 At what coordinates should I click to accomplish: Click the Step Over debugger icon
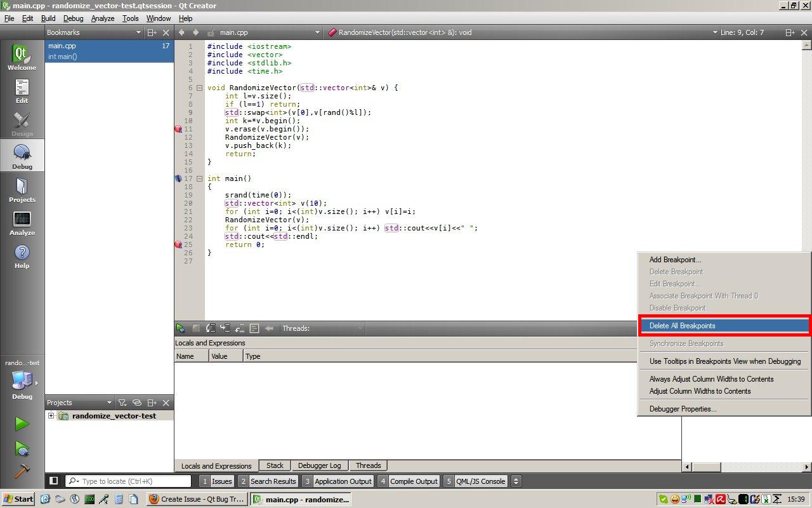(211, 328)
